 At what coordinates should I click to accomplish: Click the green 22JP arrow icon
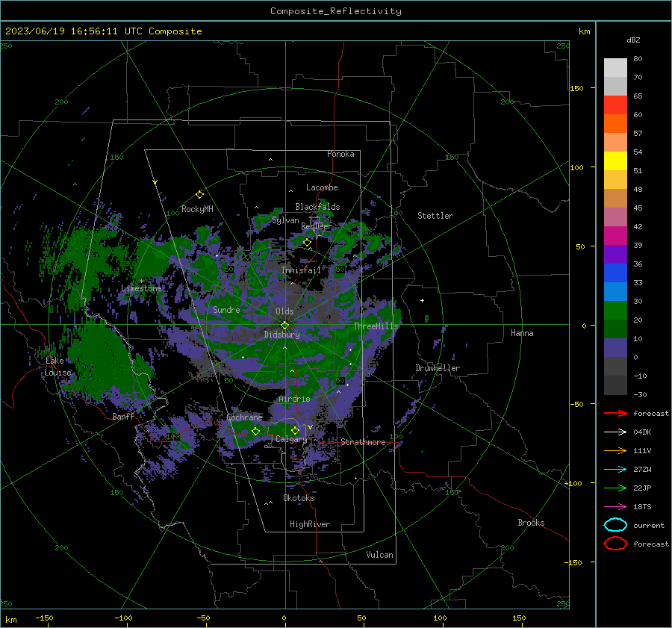point(615,488)
